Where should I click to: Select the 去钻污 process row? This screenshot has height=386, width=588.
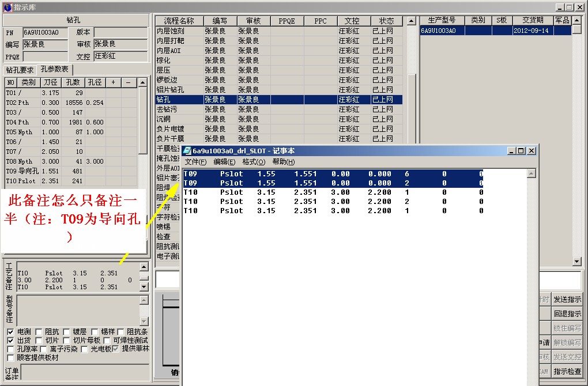279,109
